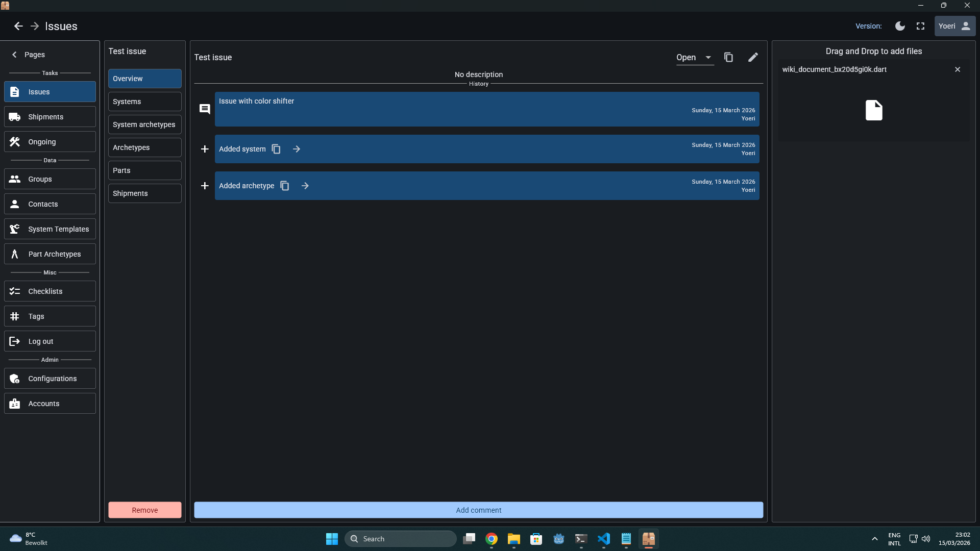Open the Checklists page
Image resolution: width=980 pixels, height=551 pixels.
pos(50,291)
